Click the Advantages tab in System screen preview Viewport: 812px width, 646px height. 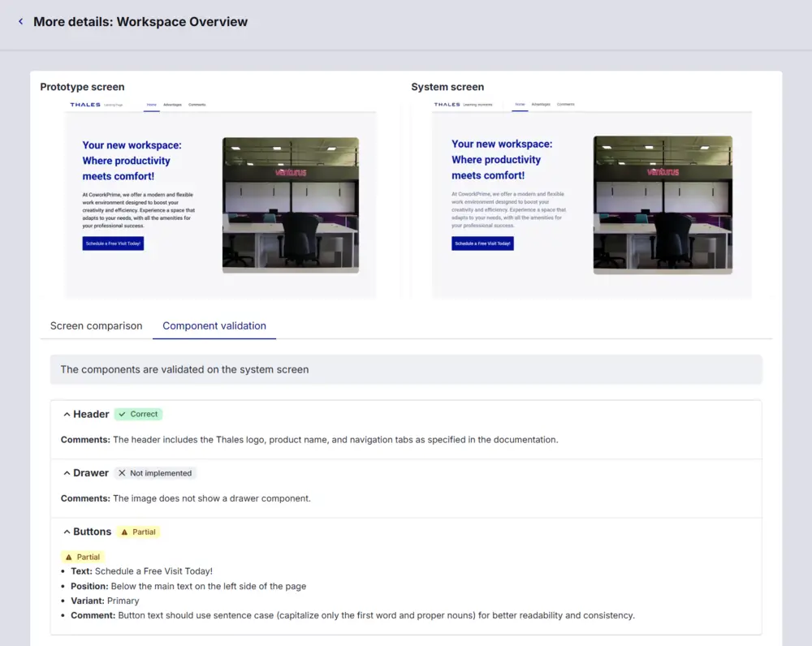[x=541, y=105]
